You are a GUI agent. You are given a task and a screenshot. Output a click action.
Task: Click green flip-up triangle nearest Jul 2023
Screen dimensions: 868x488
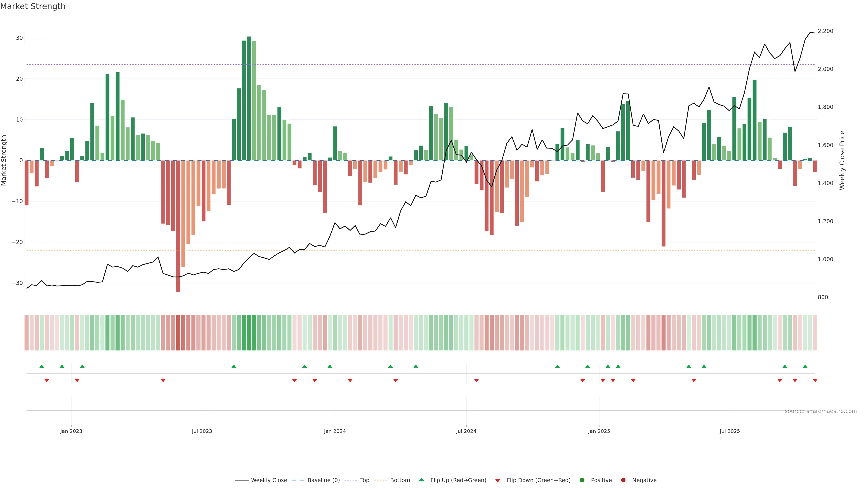tap(234, 366)
